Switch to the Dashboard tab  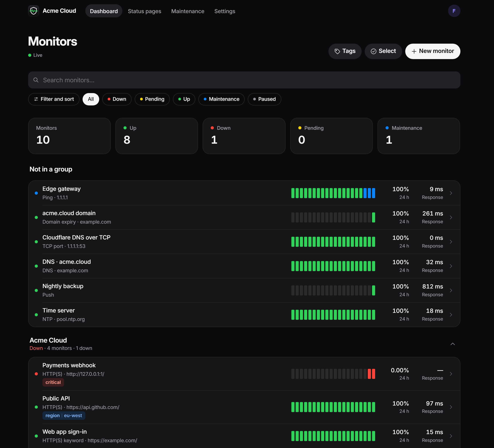104,11
